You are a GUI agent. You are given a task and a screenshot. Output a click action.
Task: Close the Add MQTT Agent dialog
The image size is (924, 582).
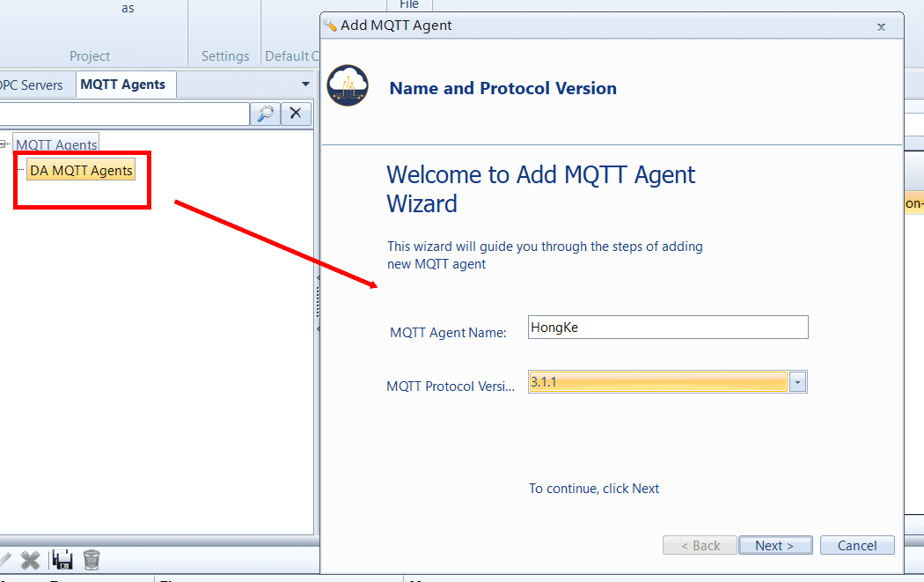tap(881, 26)
